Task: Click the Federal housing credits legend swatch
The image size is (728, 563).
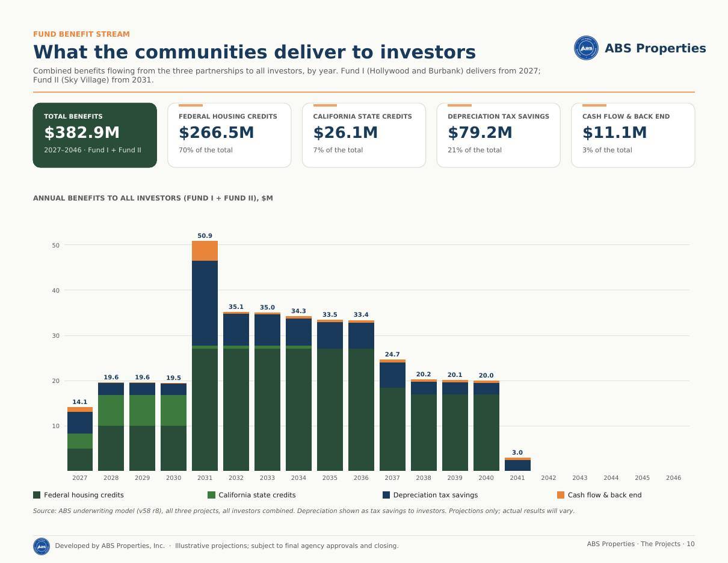Action: 37,495
